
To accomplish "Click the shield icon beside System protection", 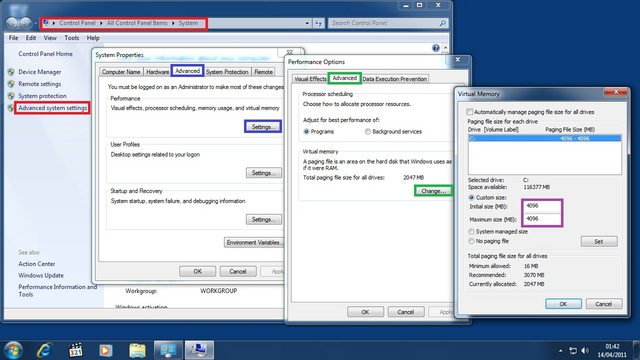I will click(11, 96).
